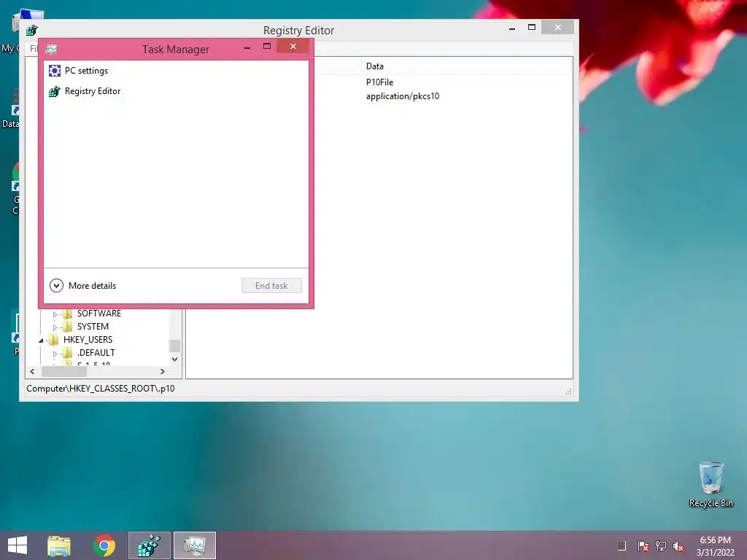Image resolution: width=747 pixels, height=560 pixels.
Task: Click the resize grip of Registry Editor
Action: [x=568, y=392]
